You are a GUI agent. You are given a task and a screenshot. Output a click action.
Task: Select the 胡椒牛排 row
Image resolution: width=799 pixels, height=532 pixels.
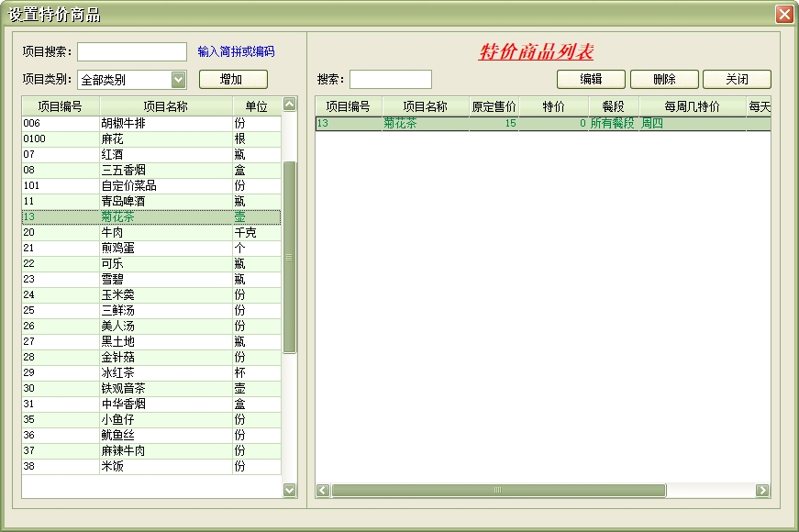pos(151,123)
